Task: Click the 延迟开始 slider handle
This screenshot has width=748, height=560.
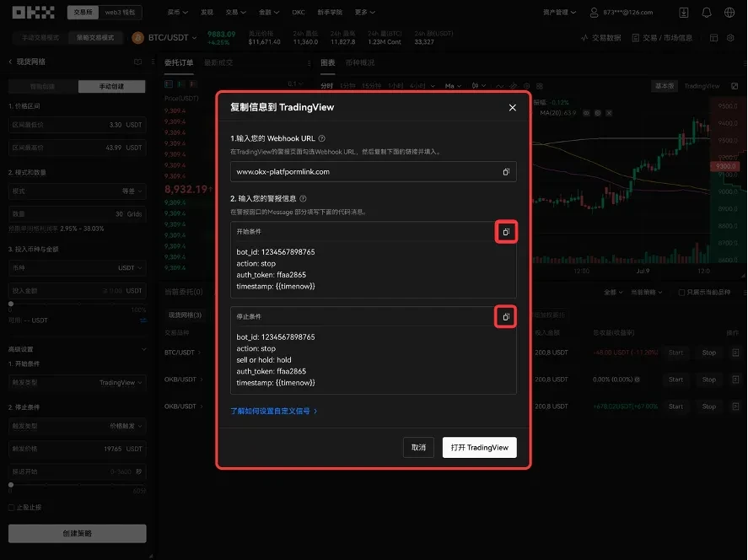Action: 11,485
